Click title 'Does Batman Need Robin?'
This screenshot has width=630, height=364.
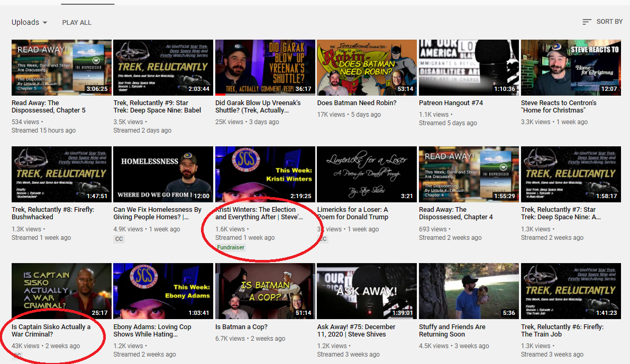357,102
